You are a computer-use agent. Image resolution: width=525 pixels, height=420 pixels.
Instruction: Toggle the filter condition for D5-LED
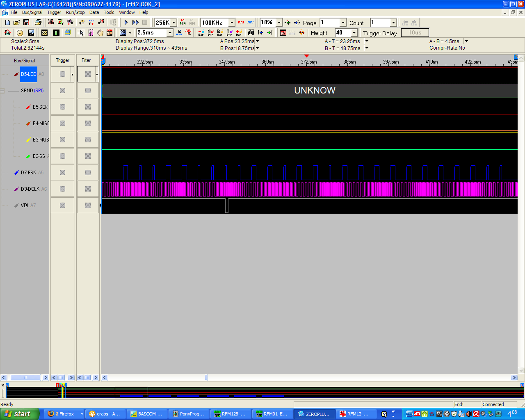(88, 74)
